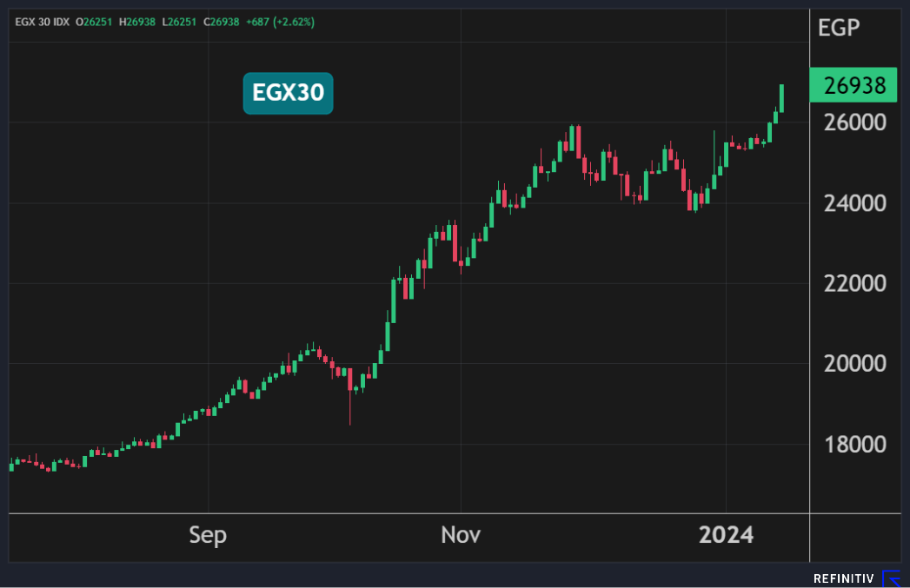Click the 22000 price axis label
Image resolution: width=910 pixels, height=588 pixels.
(x=855, y=284)
